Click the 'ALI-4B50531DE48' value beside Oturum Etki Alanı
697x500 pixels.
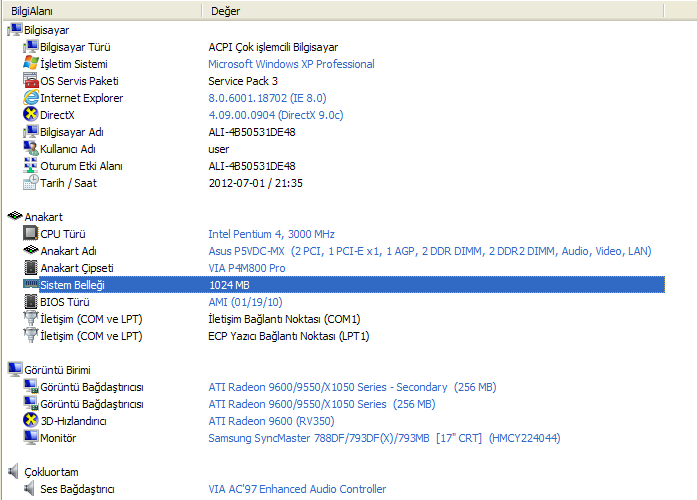tap(252, 166)
